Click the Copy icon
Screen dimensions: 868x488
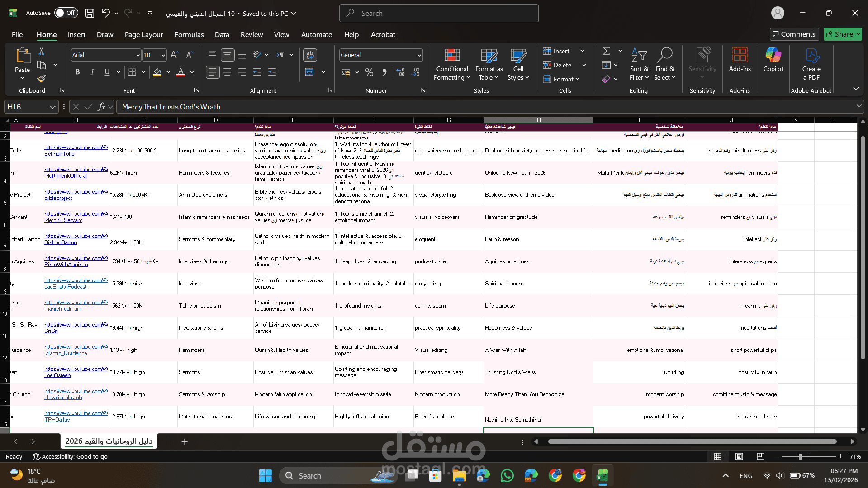pos(41,65)
